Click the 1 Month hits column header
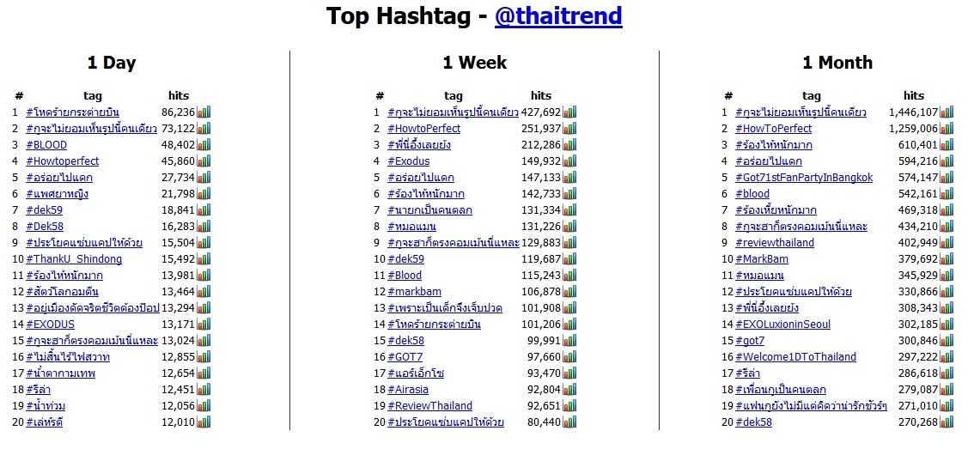 (x=914, y=95)
